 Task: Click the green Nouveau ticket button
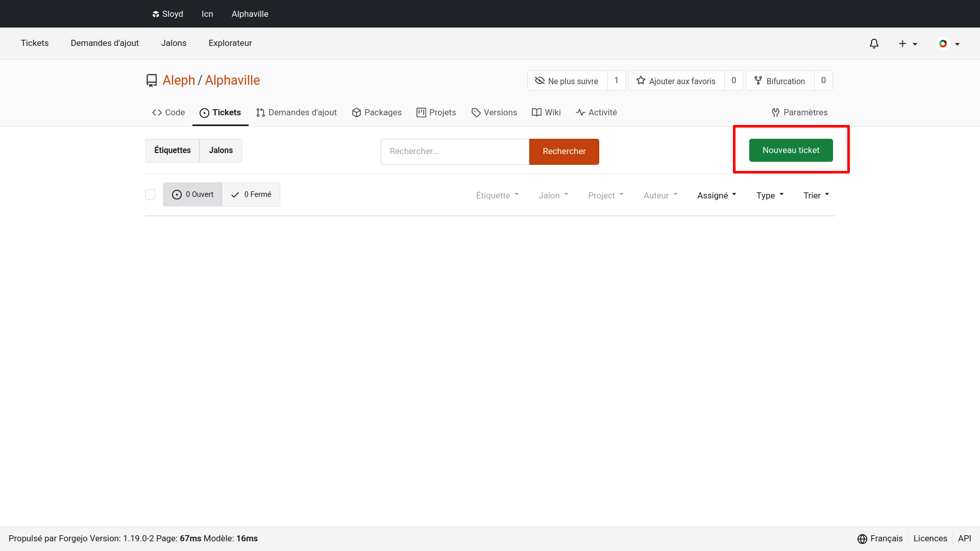click(791, 151)
